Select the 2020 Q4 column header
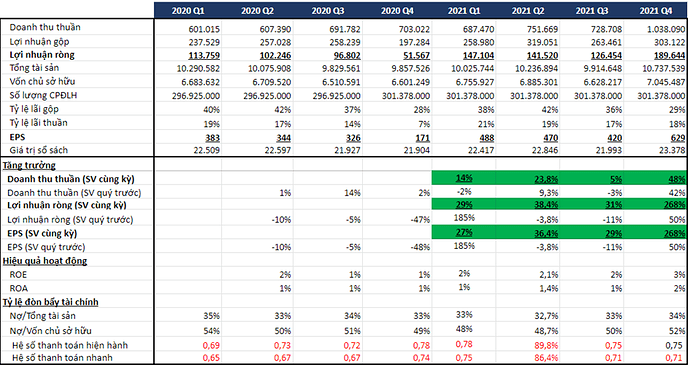This screenshot has width=690, height=367. pos(397,11)
